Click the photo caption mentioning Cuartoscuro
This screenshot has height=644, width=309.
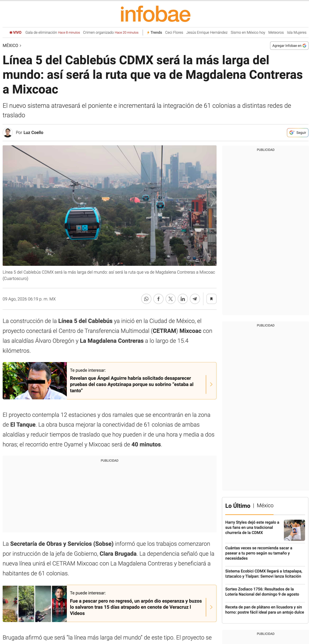coord(109,275)
